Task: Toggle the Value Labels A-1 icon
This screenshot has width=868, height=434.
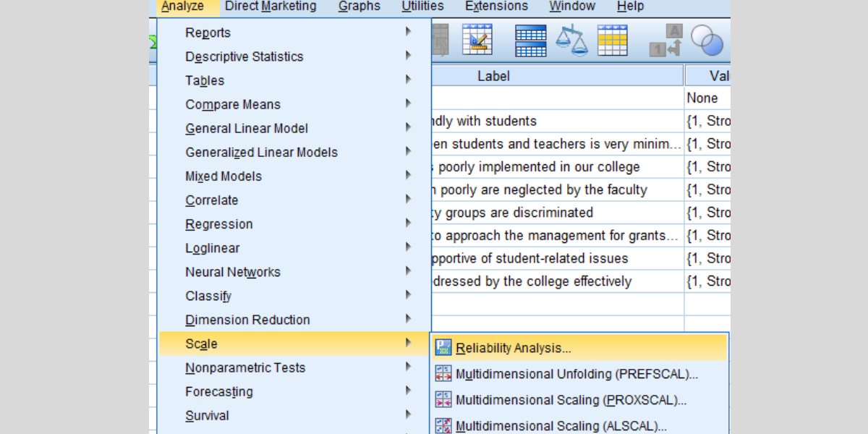Action: click(x=665, y=40)
